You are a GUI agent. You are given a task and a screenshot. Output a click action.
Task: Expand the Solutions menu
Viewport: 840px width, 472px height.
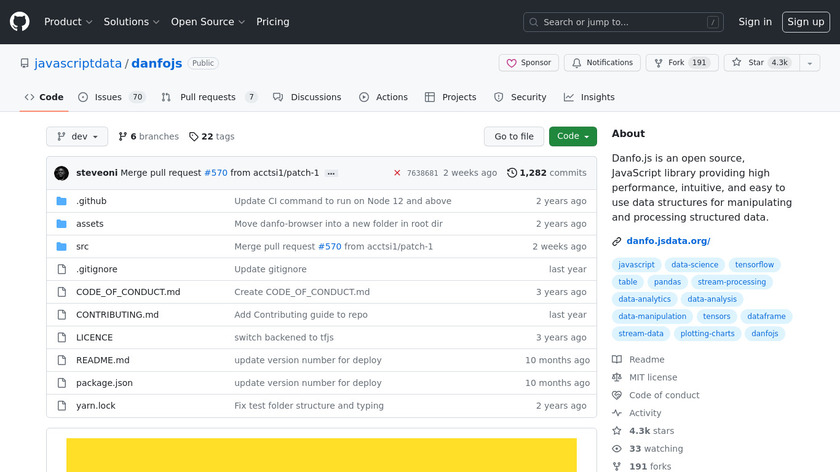131,22
